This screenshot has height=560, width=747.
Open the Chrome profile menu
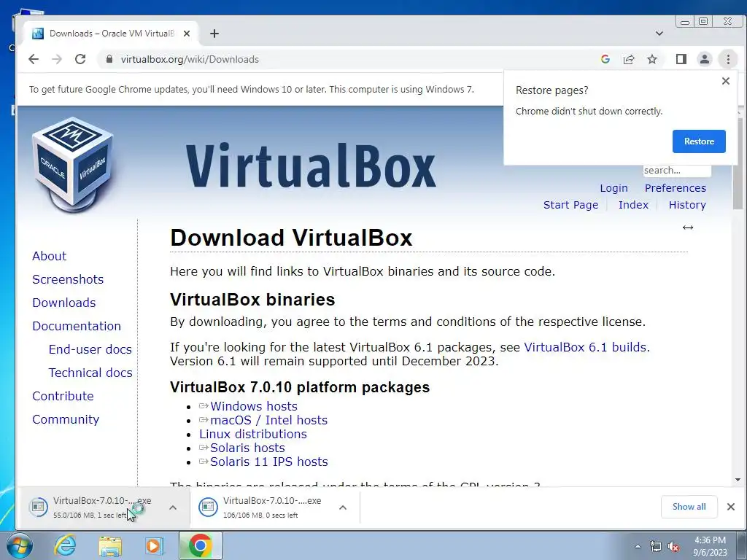pyautogui.click(x=705, y=59)
